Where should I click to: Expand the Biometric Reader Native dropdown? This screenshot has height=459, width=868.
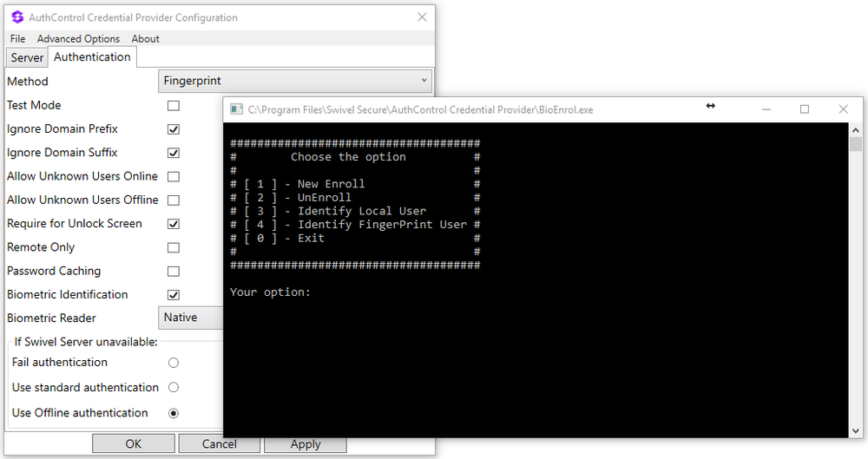coord(191,318)
